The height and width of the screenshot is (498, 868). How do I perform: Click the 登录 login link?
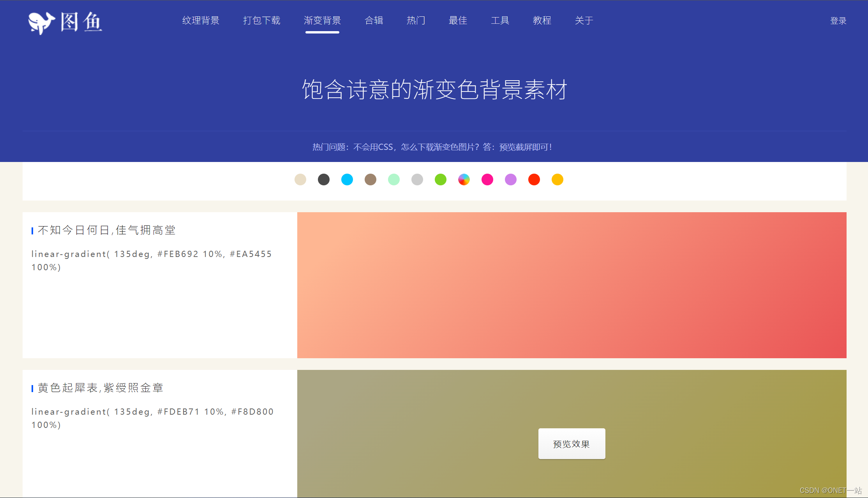pyautogui.click(x=838, y=21)
